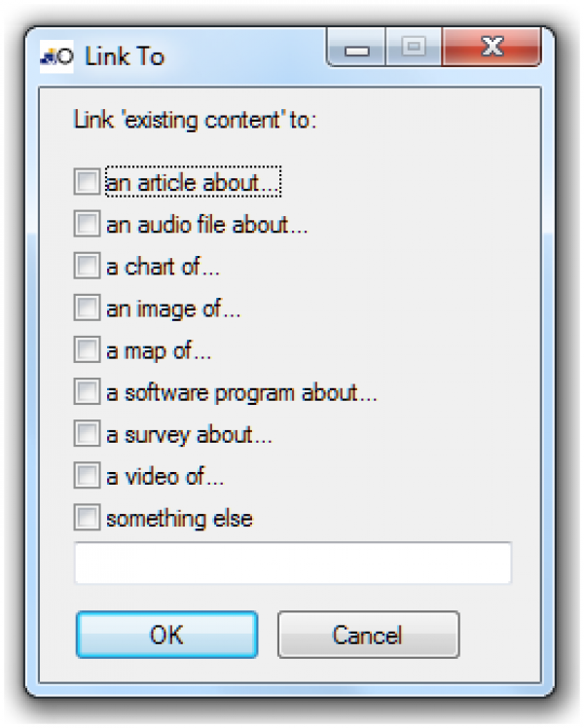
Task: Close the Link To dialog window
Action: click(x=493, y=49)
